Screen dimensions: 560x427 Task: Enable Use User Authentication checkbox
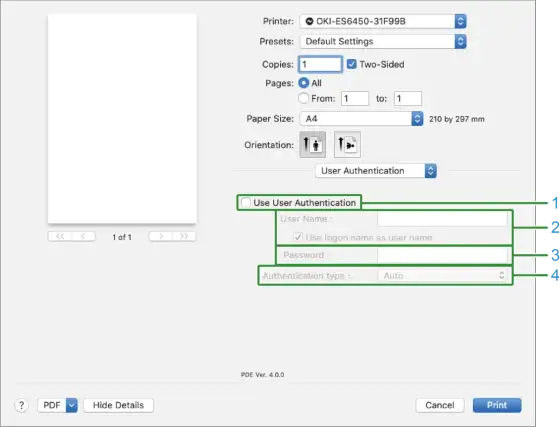[246, 202]
